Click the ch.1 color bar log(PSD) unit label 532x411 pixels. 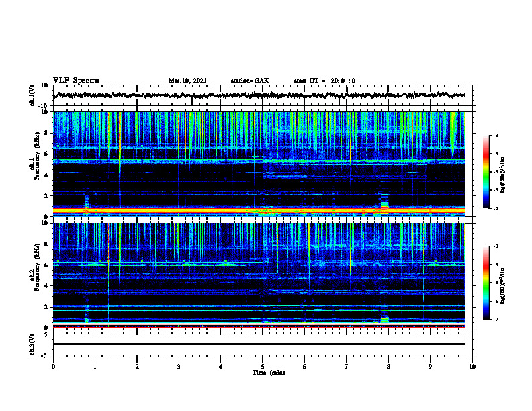coord(504,175)
